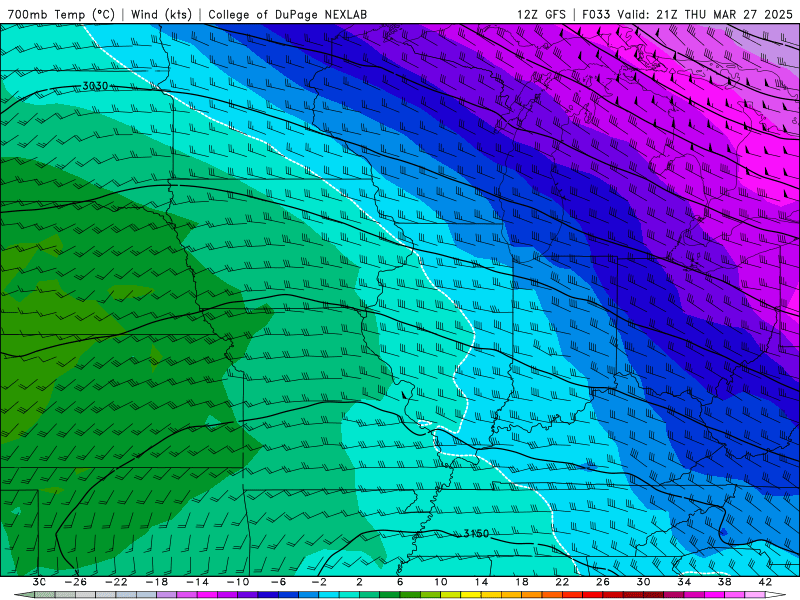Click the "Wind (kts)" header label
Viewport: 800px width, 600px height.
click(x=161, y=14)
